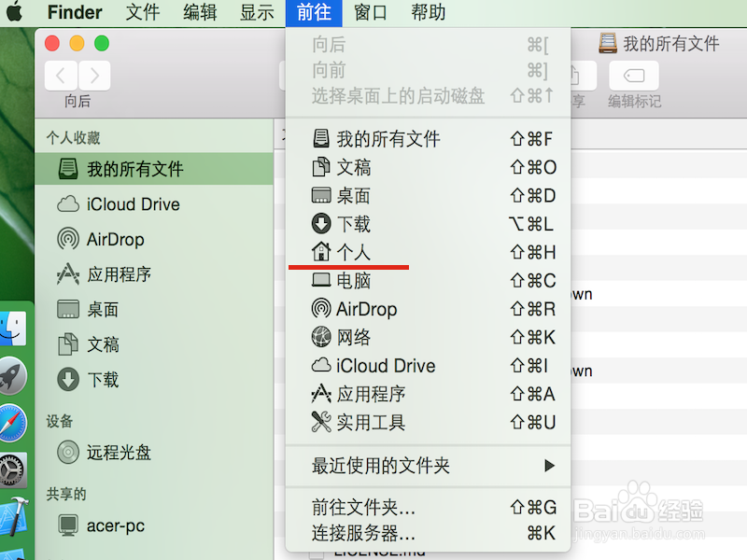Screen dimensions: 747x560
Task: Click the 我的所有文件 window title icon
Action: point(608,43)
